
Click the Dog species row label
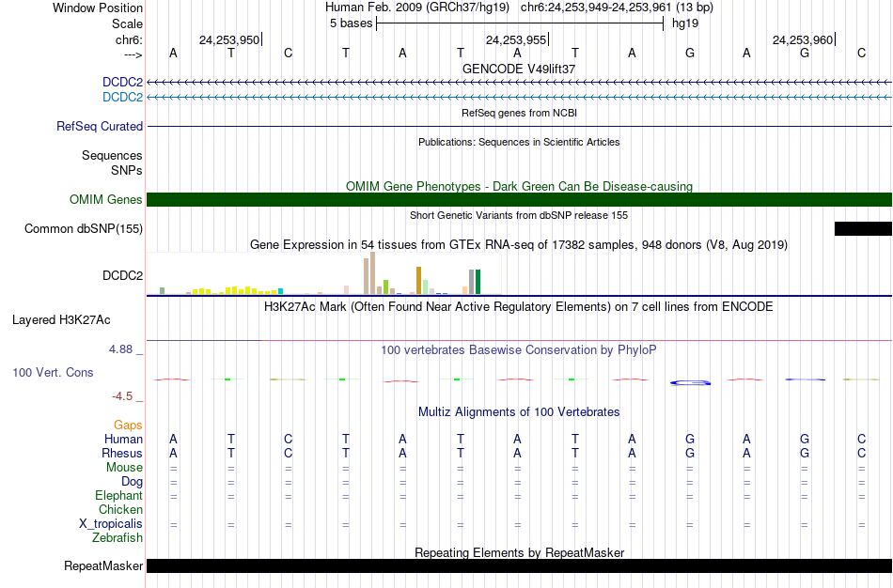[x=133, y=482]
